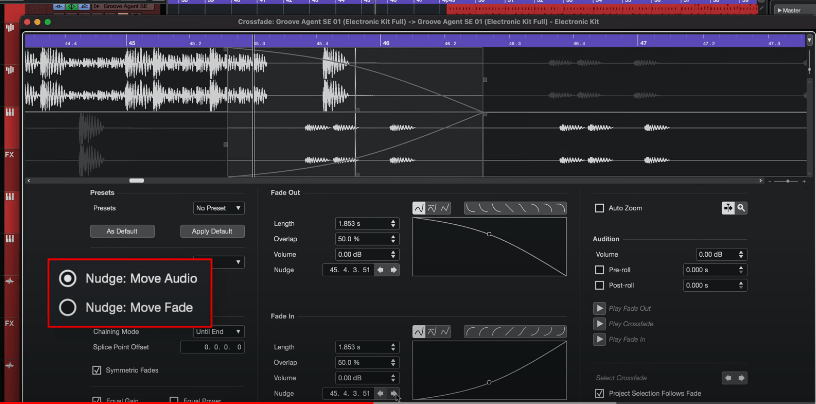Click Fade In Nudge position field
This screenshot has width=816, height=404.
pos(348,393)
